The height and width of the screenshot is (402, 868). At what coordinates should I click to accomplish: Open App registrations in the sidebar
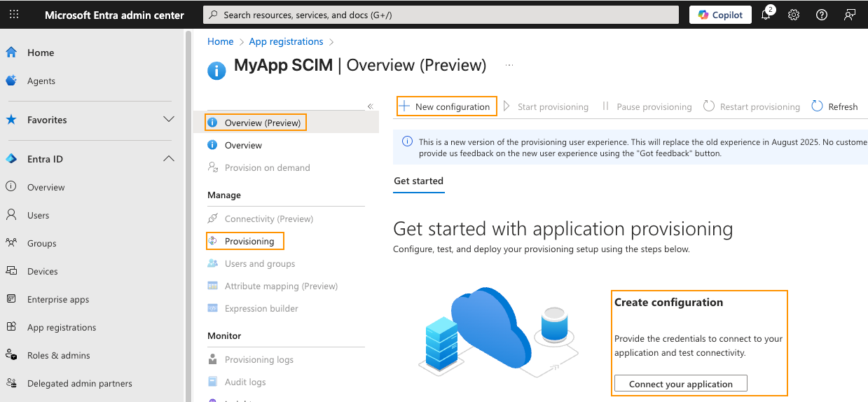62,327
